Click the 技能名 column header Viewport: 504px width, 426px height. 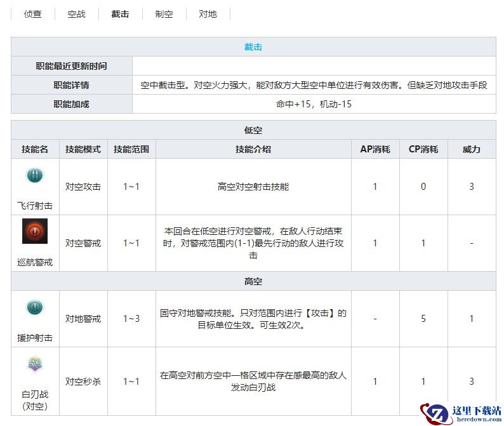coord(35,149)
